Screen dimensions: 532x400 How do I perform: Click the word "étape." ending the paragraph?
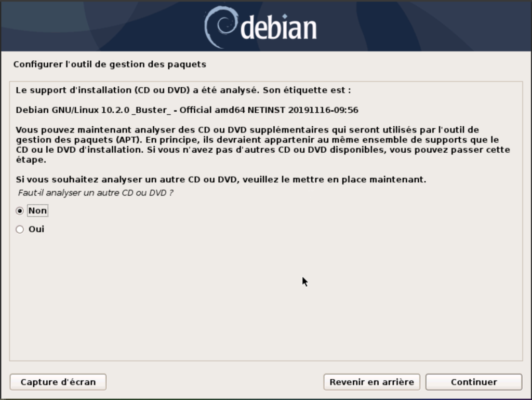click(31, 160)
